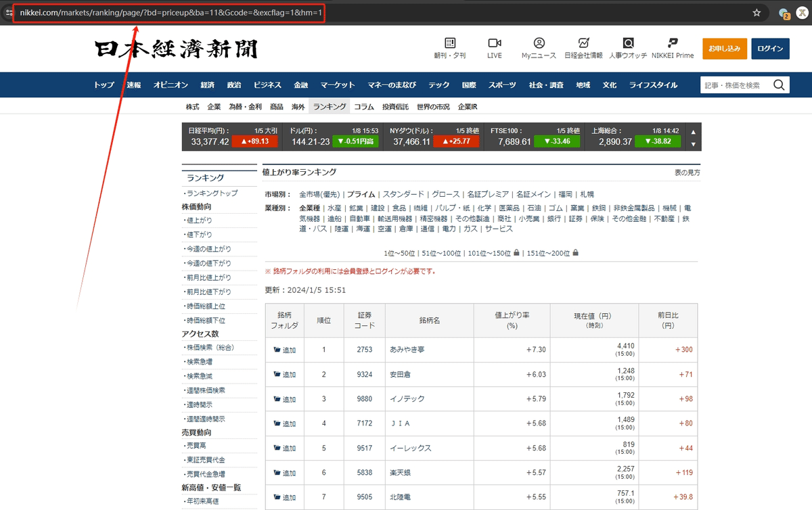The height and width of the screenshot is (510, 812).
Task: Open スポーツ in main navigation
Action: (502, 85)
